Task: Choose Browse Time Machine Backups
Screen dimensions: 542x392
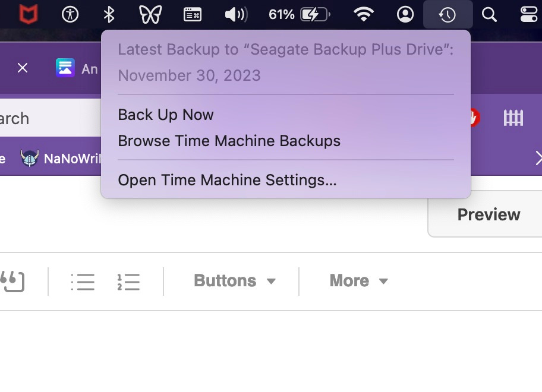Action: [x=285, y=141]
